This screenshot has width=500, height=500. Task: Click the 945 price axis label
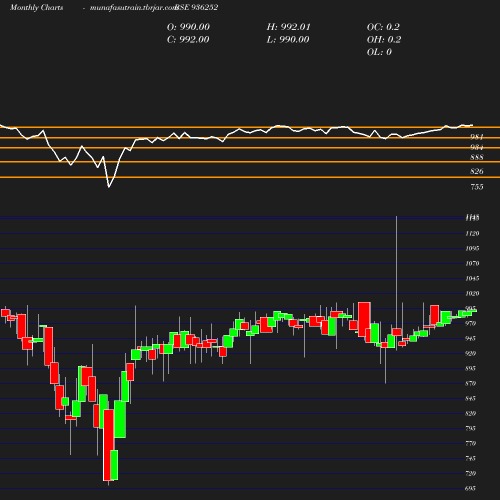pos(470,338)
